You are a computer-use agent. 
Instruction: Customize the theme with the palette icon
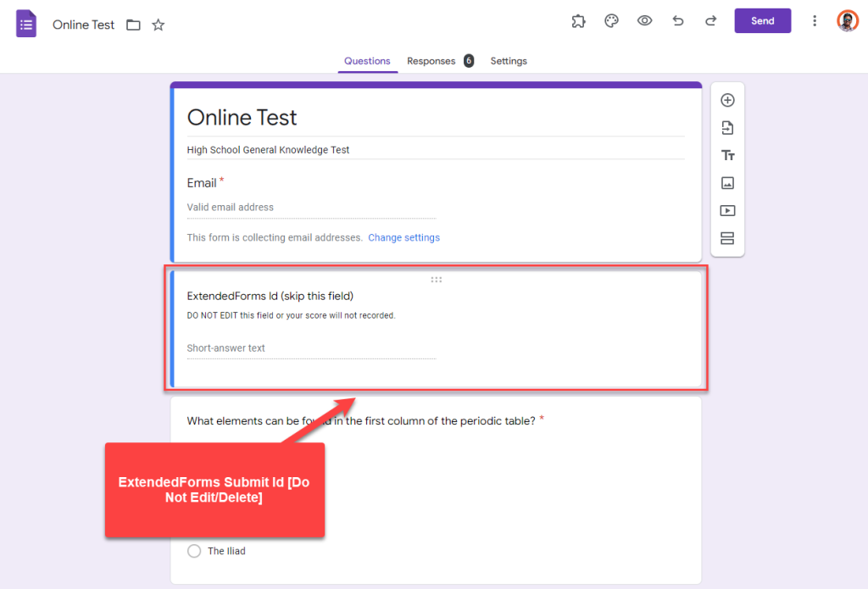coord(611,20)
